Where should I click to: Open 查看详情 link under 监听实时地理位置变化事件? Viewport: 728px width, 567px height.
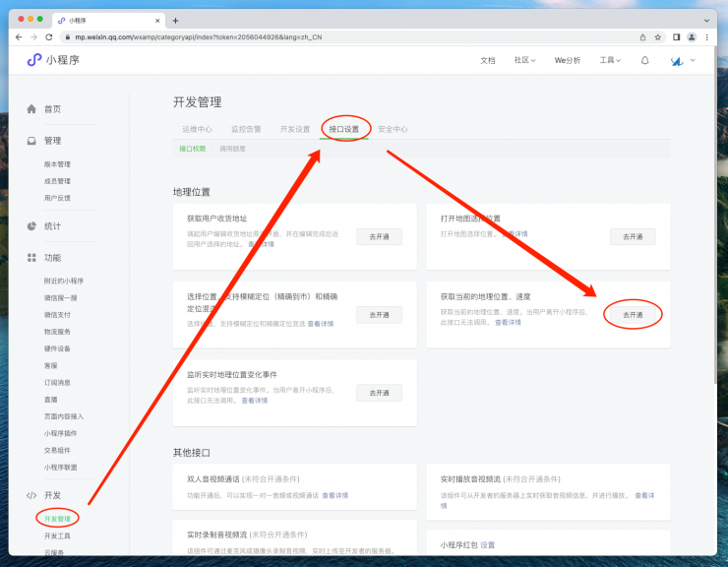(x=254, y=401)
